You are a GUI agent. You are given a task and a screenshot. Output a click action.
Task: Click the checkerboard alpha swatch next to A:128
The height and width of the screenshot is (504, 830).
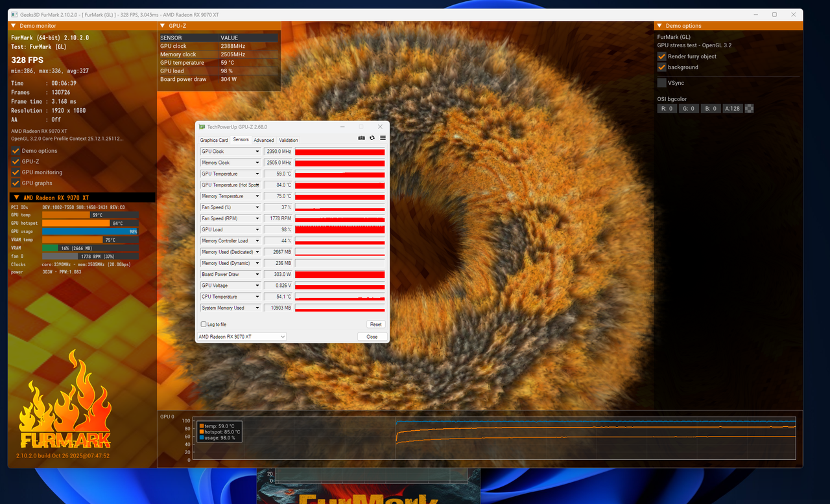[749, 108]
